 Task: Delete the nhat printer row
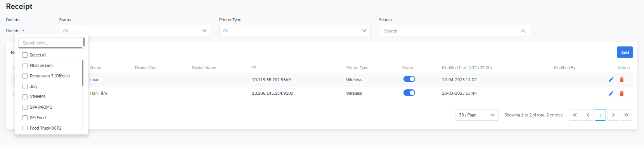tap(621, 80)
